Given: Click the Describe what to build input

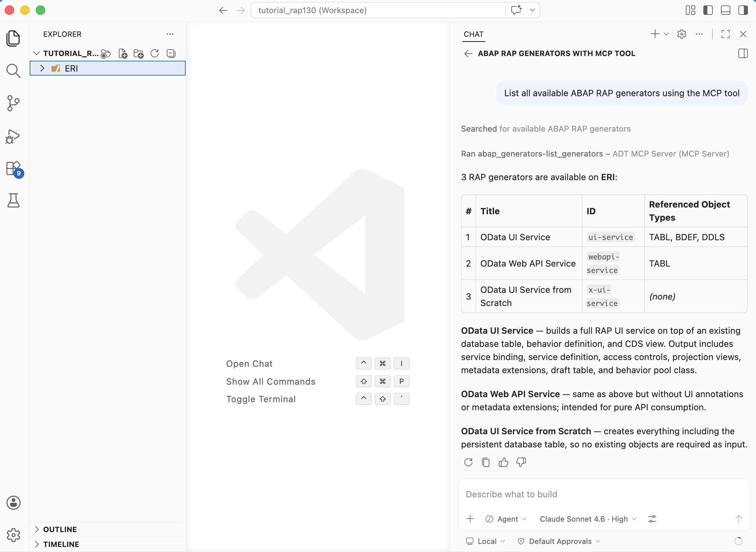Looking at the screenshot, I should [x=604, y=494].
